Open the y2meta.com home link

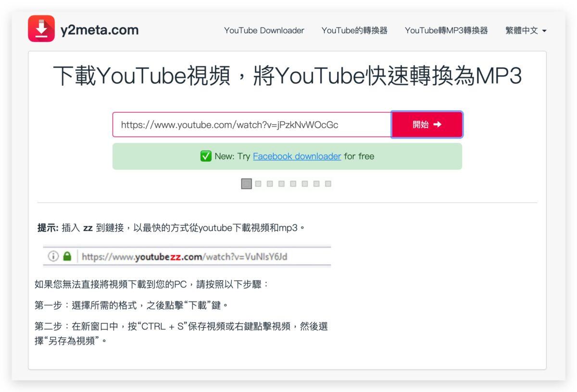tap(100, 30)
